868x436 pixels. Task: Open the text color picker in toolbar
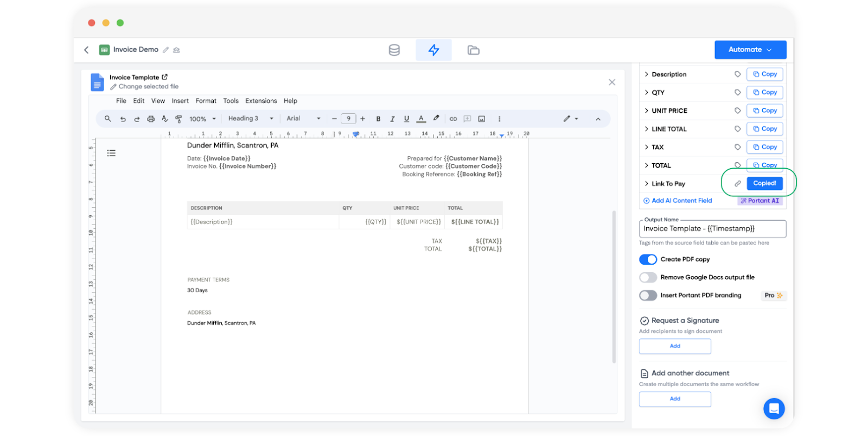(421, 119)
